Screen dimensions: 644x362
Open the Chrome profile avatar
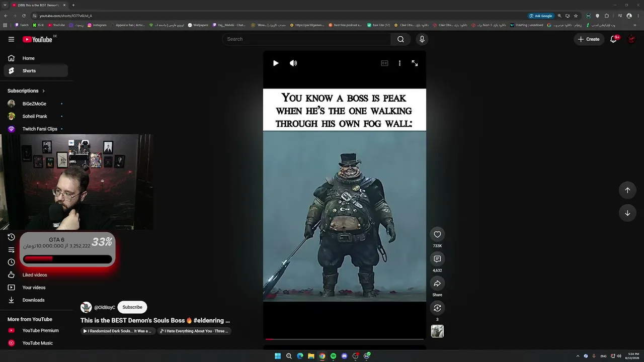(x=629, y=16)
